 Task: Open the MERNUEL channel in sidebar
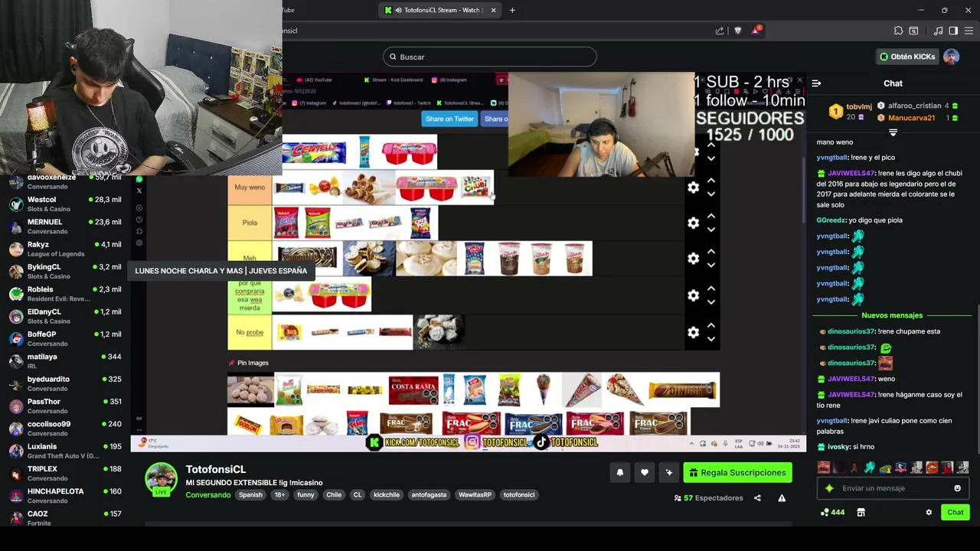click(x=64, y=227)
